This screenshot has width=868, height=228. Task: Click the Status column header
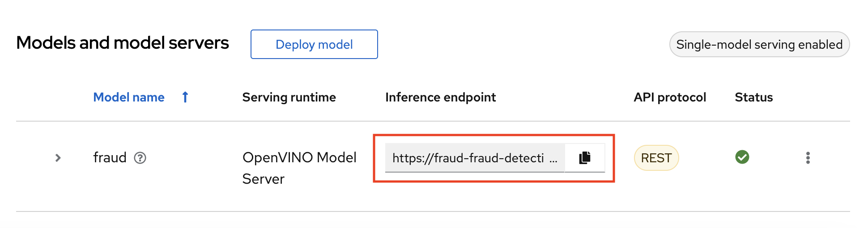[x=753, y=97]
